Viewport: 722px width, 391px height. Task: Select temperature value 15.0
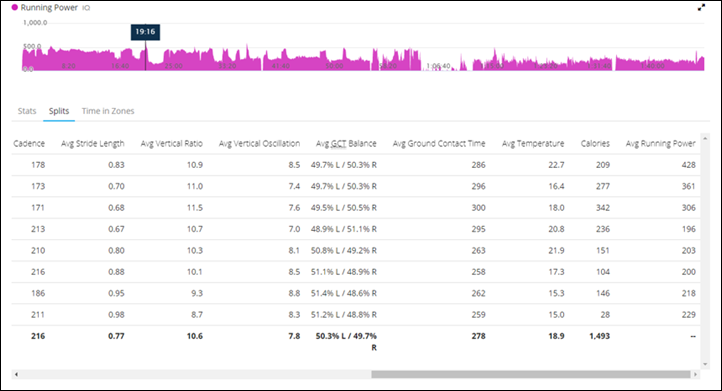[x=556, y=315]
